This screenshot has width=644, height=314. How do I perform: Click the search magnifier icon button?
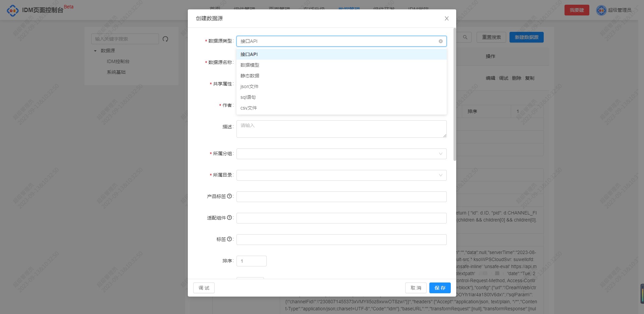465,37
